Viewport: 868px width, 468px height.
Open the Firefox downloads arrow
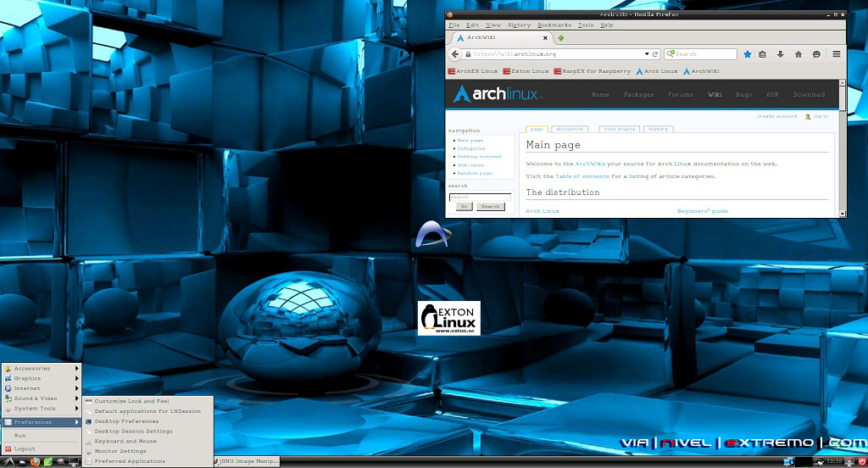pyautogui.click(x=780, y=54)
